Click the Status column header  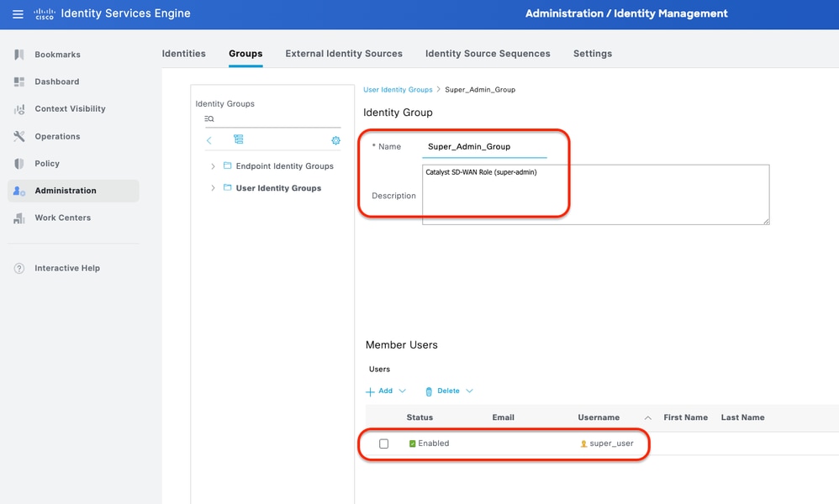click(x=419, y=417)
